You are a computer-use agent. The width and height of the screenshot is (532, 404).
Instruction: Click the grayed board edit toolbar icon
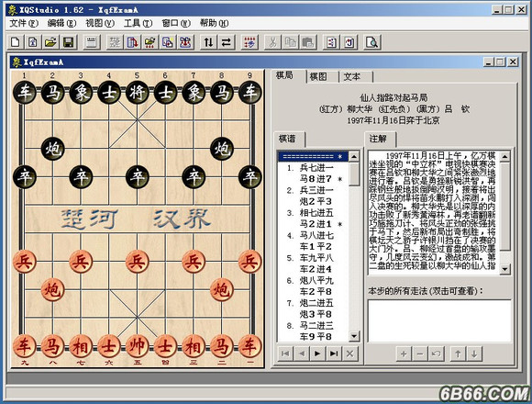tap(115, 42)
